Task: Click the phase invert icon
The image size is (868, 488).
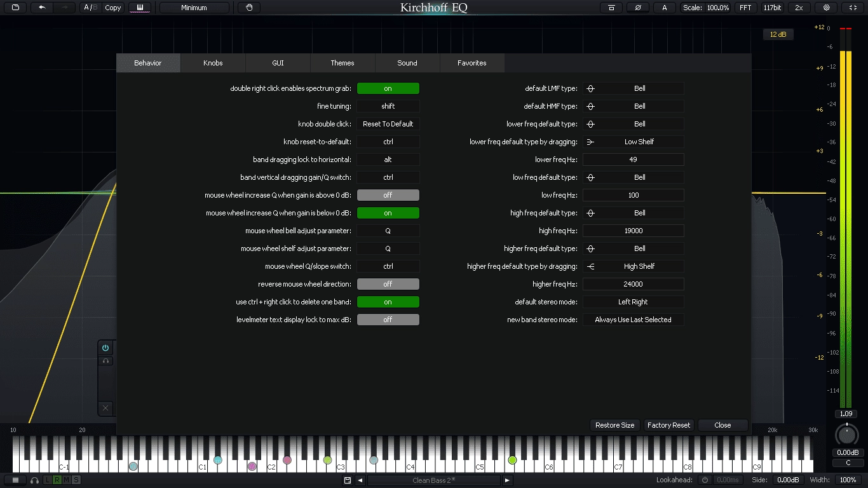Action: pos(637,8)
